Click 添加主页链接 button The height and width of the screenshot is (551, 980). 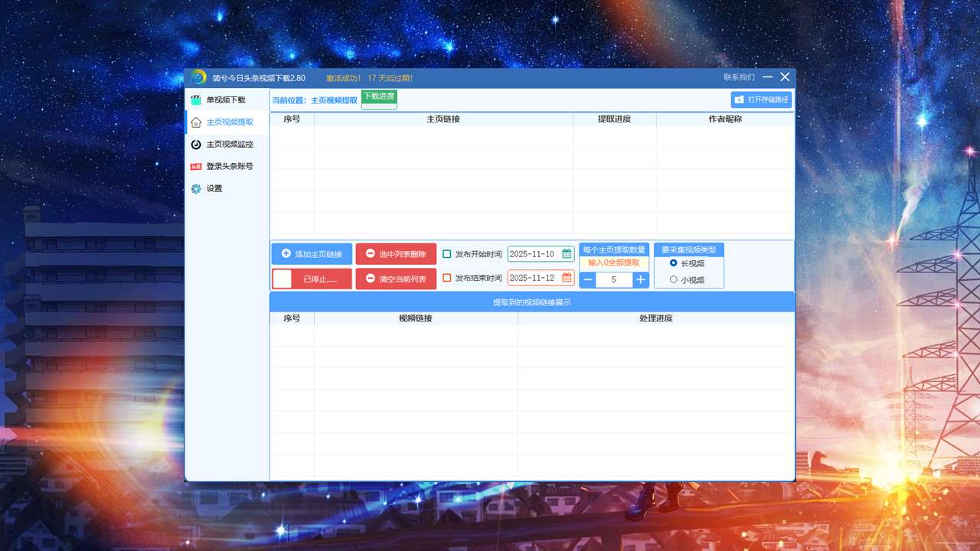click(x=312, y=254)
